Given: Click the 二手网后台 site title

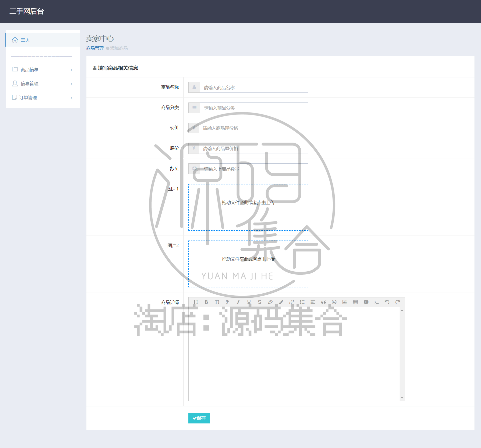Looking at the screenshot, I should tap(27, 11).
